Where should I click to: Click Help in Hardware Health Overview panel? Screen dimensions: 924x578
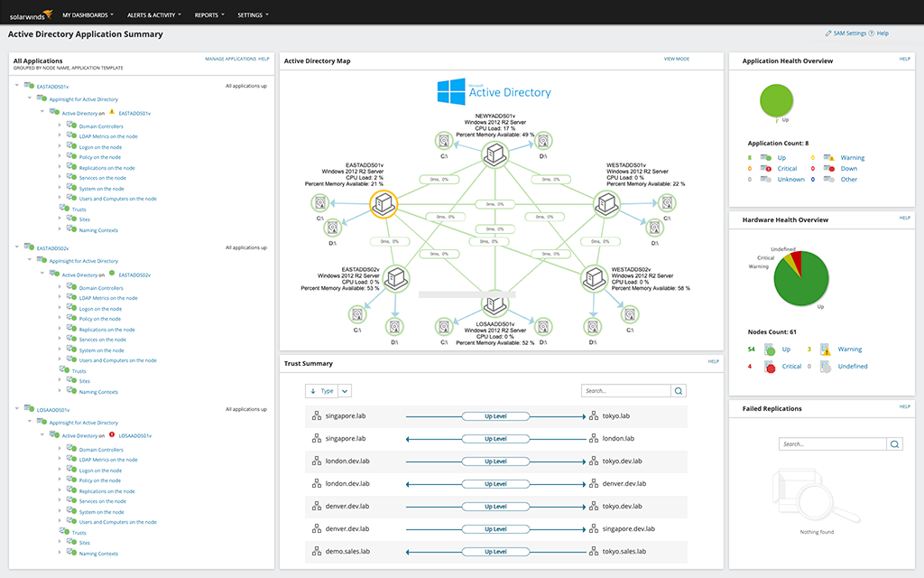click(x=904, y=219)
